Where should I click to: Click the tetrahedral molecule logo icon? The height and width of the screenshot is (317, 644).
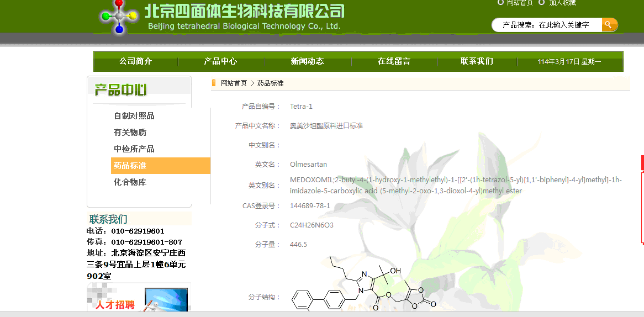click(x=119, y=16)
